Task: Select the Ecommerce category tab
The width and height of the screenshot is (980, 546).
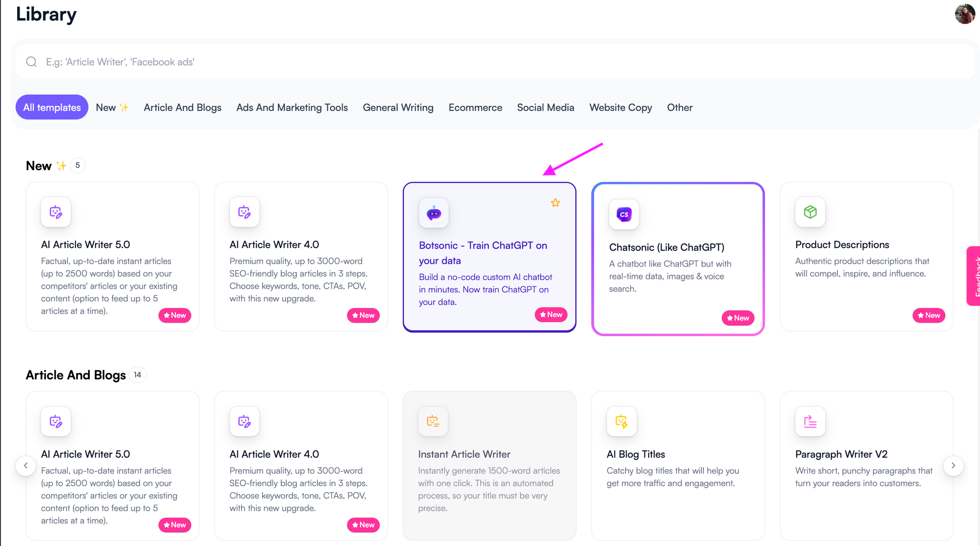Action: point(475,107)
